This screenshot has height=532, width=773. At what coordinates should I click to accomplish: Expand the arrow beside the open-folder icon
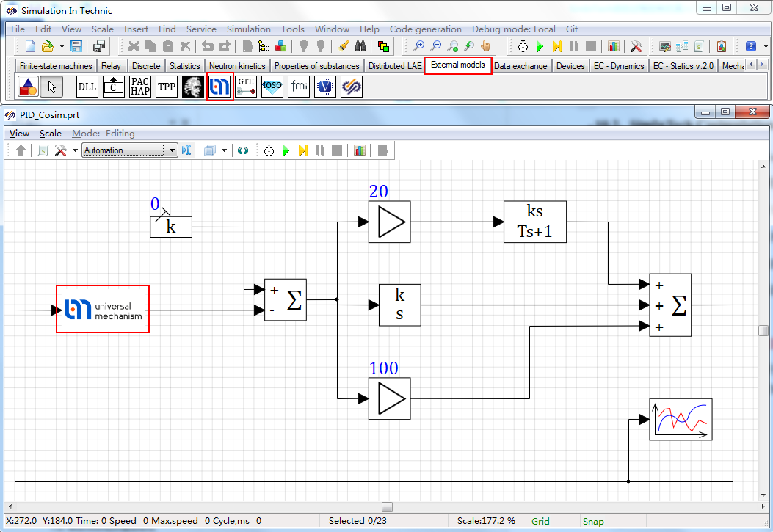pyautogui.click(x=62, y=46)
